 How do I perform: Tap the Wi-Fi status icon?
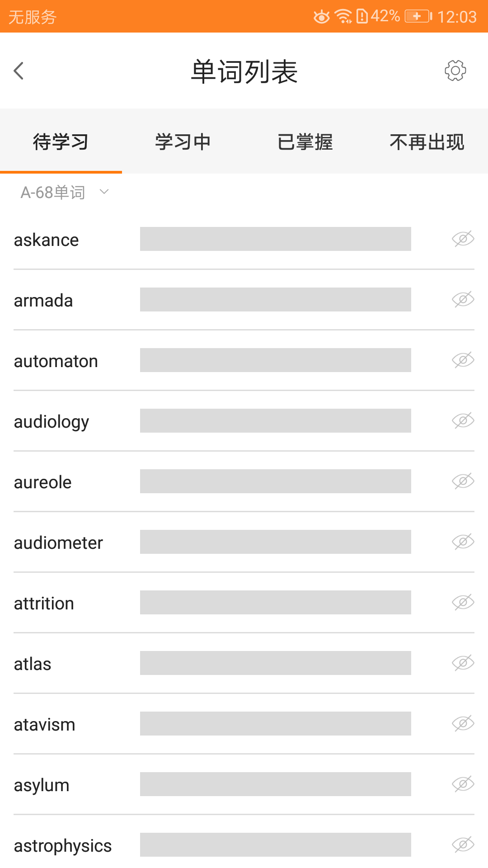pyautogui.click(x=343, y=16)
